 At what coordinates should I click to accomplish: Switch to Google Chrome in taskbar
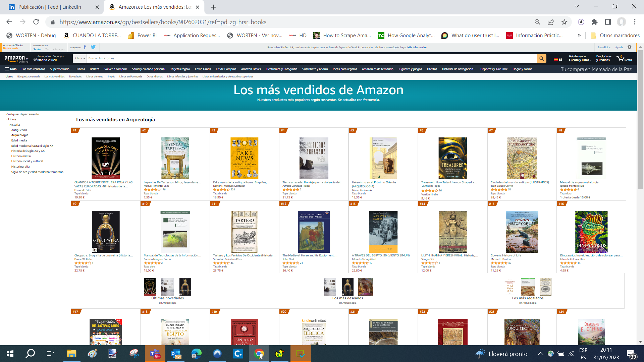[259, 354]
